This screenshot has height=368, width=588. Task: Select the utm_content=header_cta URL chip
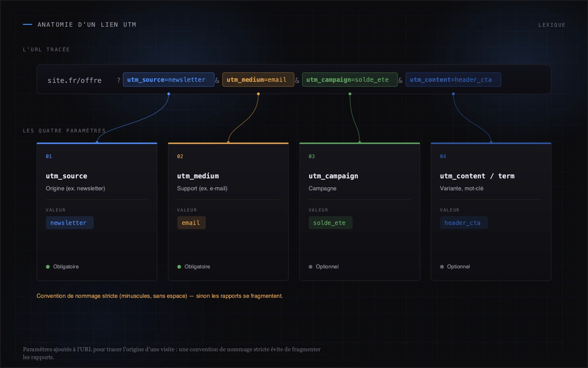453,80
